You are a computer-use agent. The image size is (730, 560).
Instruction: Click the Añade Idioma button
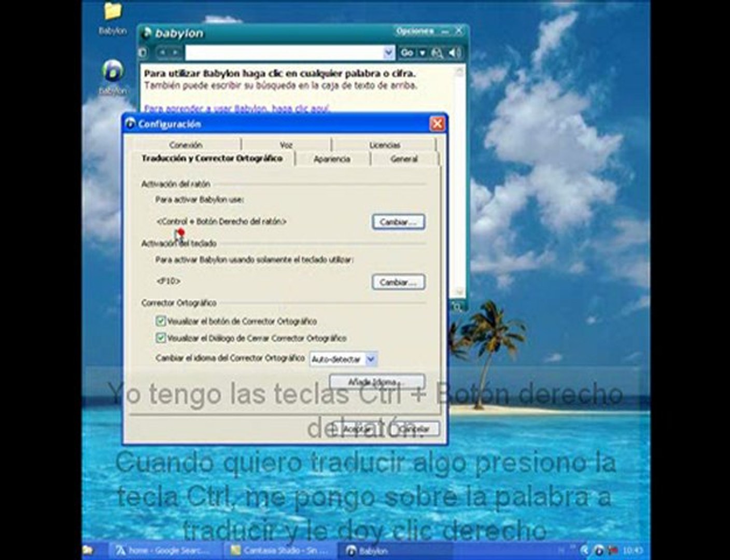pyautogui.click(x=377, y=382)
